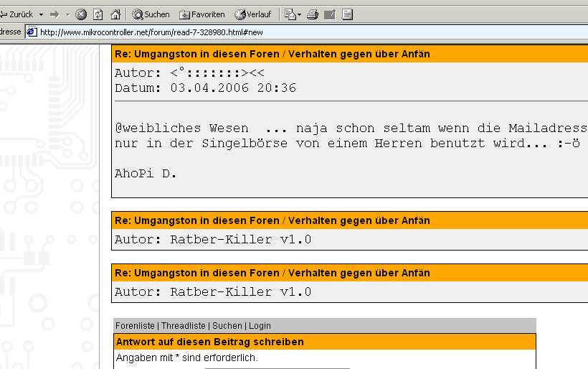Click the second post's orange title bar
Viewport: 588px width, 369px height.
tap(350, 220)
